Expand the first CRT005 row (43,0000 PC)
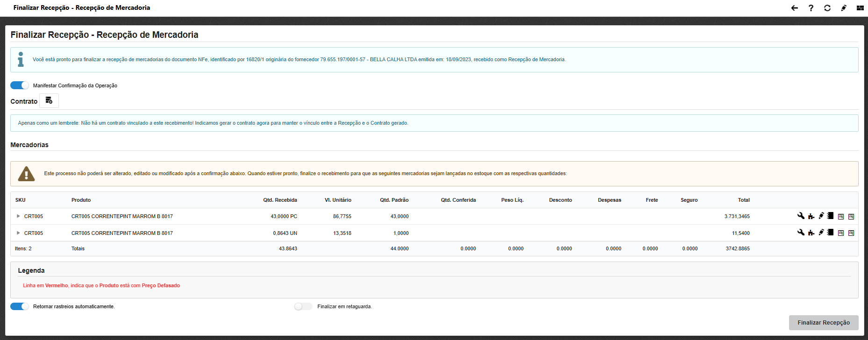Image resolution: width=868 pixels, height=340 pixels. click(x=18, y=216)
